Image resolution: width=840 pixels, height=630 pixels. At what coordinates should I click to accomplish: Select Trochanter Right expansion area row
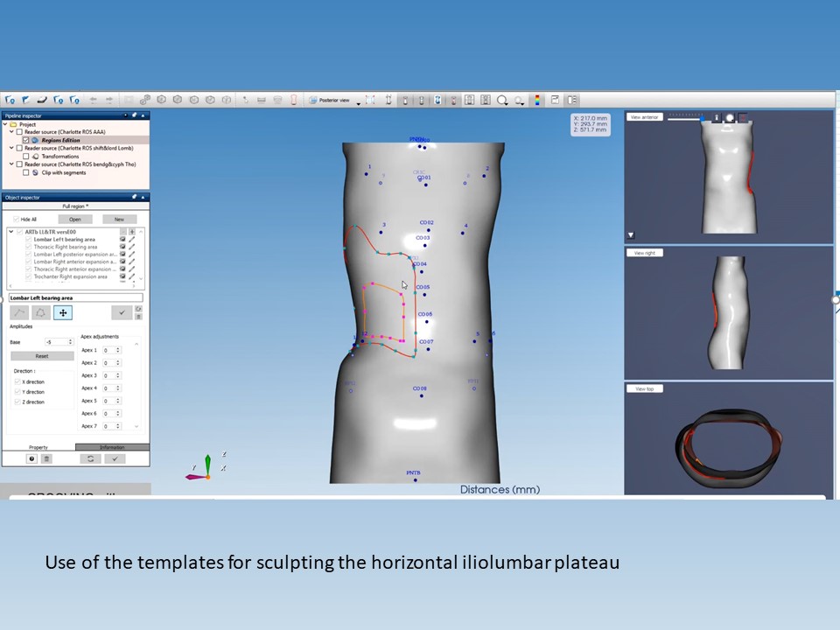(x=70, y=277)
